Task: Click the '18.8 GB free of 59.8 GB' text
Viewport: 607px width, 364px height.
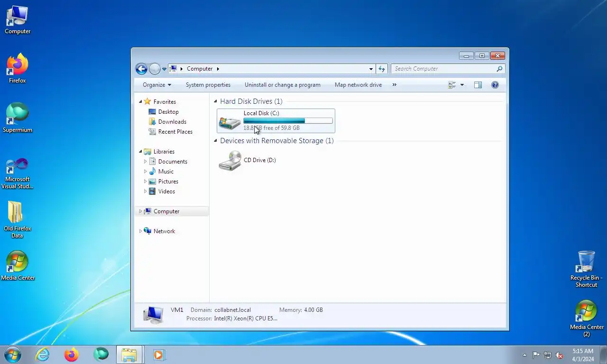Action: pyautogui.click(x=271, y=128)
